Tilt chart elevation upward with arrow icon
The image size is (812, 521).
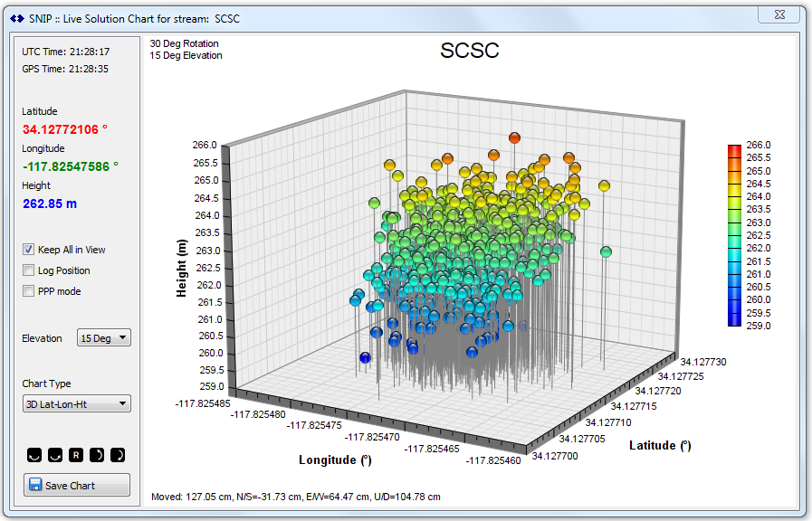pyautogui.click(x=98, y=454)
